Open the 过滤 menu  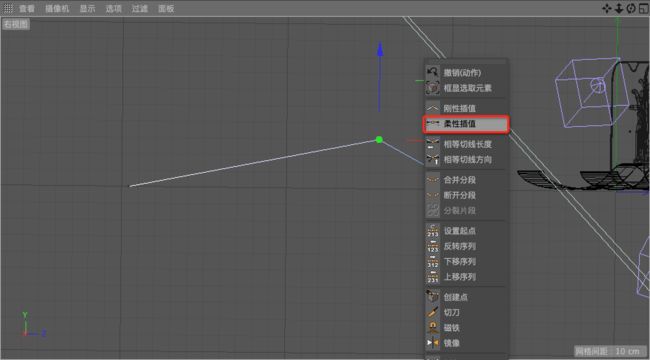click(140, 8)
